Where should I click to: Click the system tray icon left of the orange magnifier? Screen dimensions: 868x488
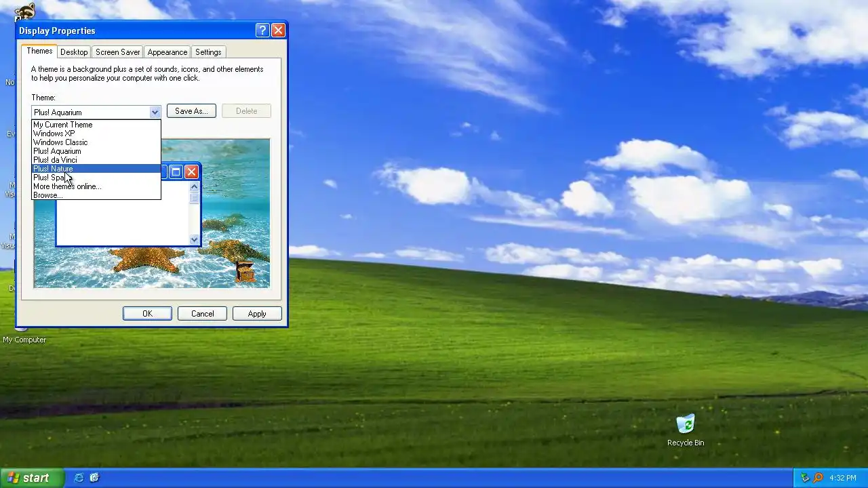(x=806, y=478)
